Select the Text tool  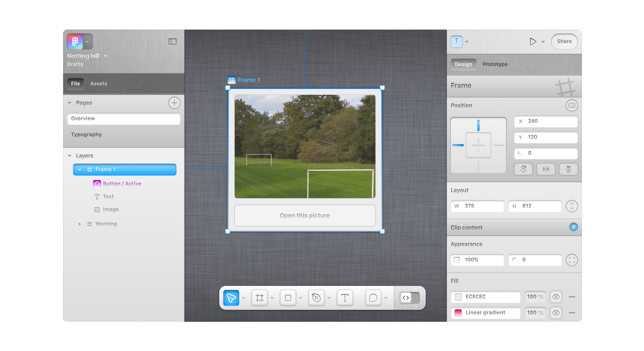coord(345,298)
